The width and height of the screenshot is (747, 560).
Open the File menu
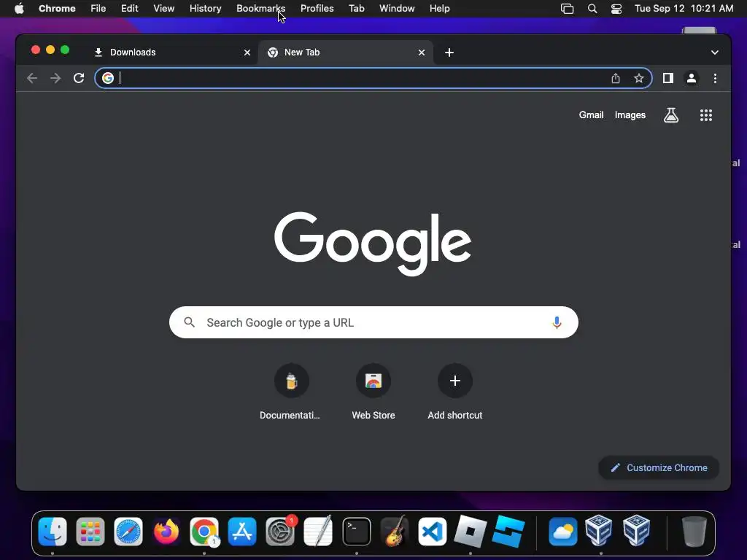(x=98, y=9)
